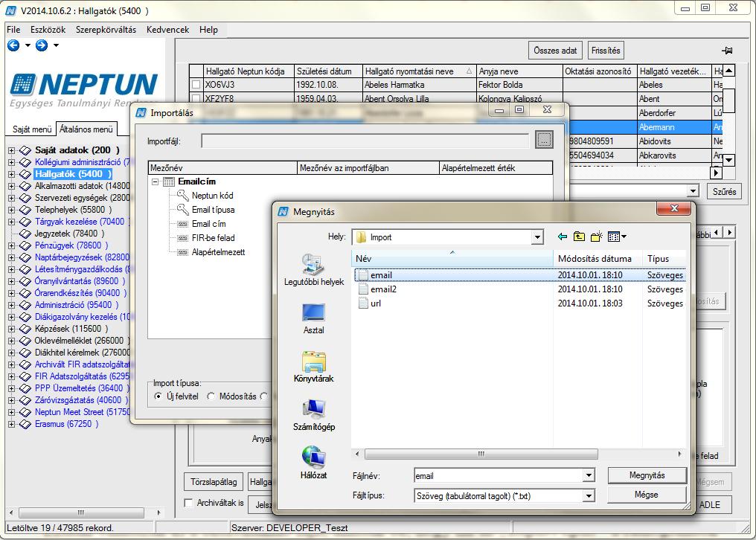This screenshot has width=756, height=540.
Task: Click the key icon beside Neptun kód
Action: (x=183, y=196)
